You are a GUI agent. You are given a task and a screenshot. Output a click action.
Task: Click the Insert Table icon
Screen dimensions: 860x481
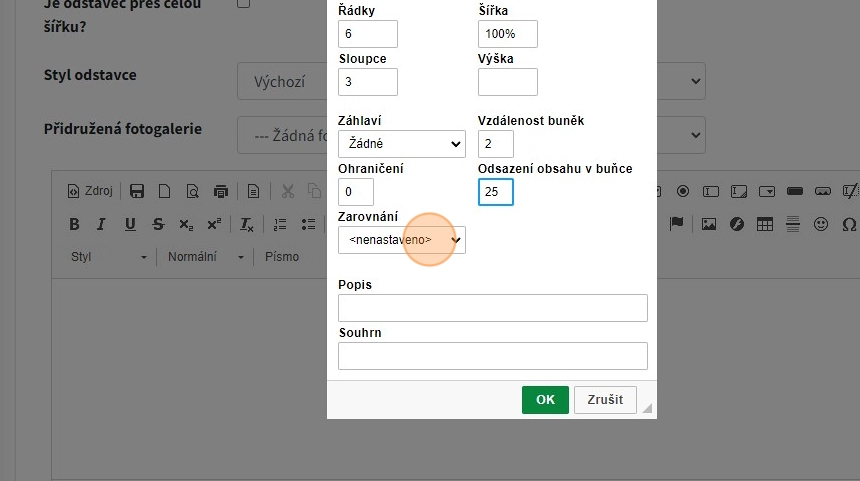coord(765,224)
